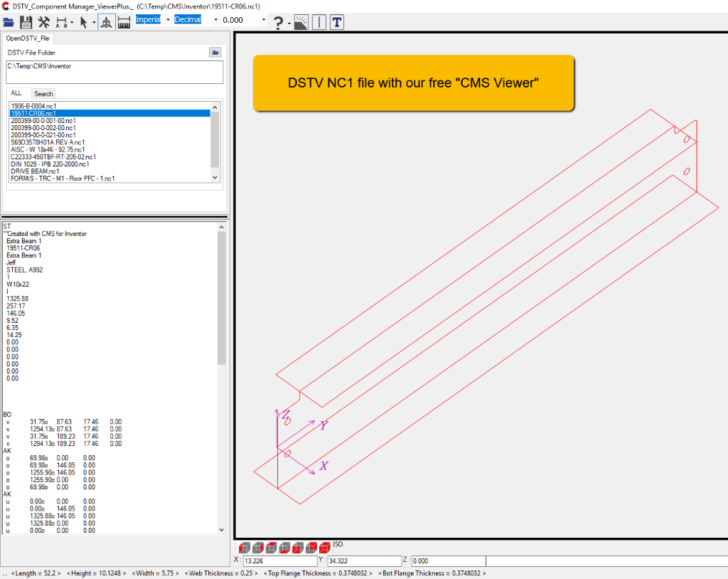Select file DRIVE BEAM.nc1
Screen dimensions: 728x579
click(109, 171)
